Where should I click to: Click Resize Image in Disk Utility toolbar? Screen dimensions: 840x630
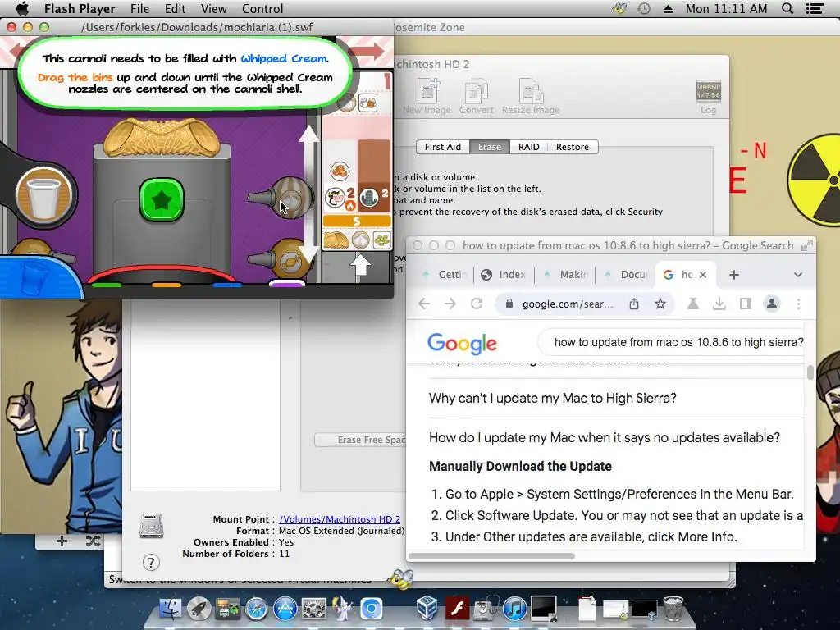[x=531, y=97]
